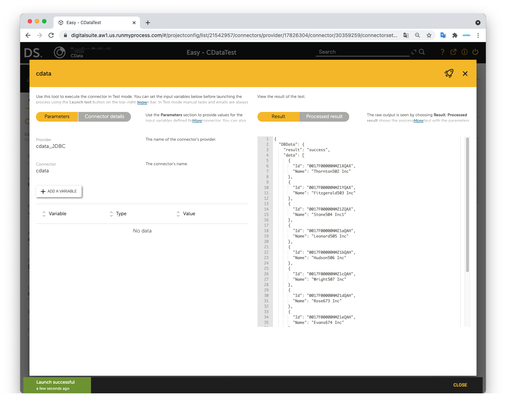Sort by Value column arrows
506x420 pixels.
tap(178, 214)
